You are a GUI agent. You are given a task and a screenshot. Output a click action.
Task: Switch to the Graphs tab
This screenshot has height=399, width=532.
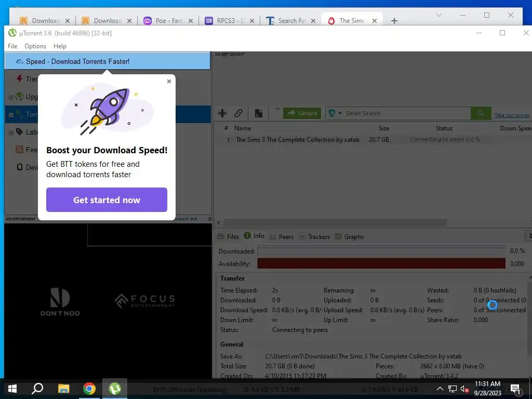(349, 236)
